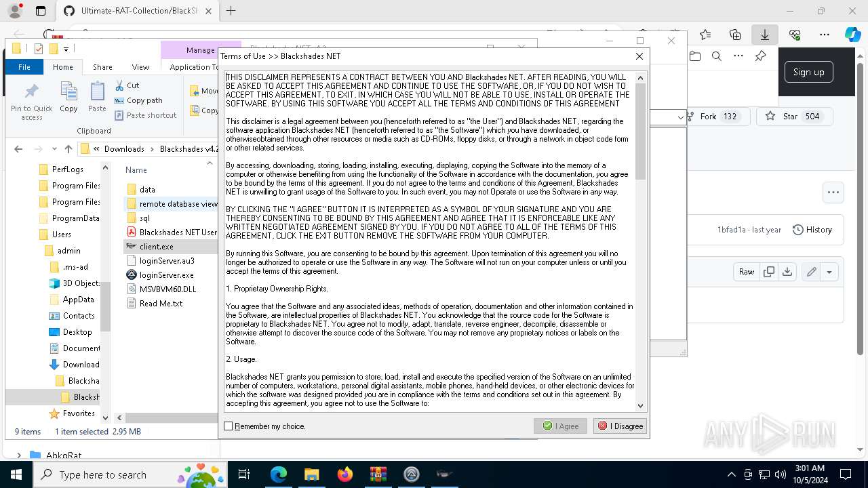Click the greyed I Agree button
This screenshot has height=488, width=868.
[x=560, y=426]
